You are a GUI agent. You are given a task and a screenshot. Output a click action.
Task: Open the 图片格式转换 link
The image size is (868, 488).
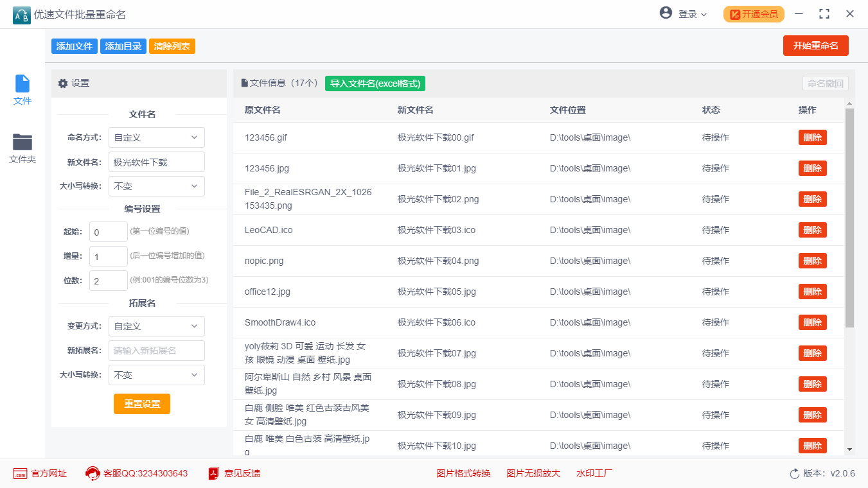coord(463,473)
